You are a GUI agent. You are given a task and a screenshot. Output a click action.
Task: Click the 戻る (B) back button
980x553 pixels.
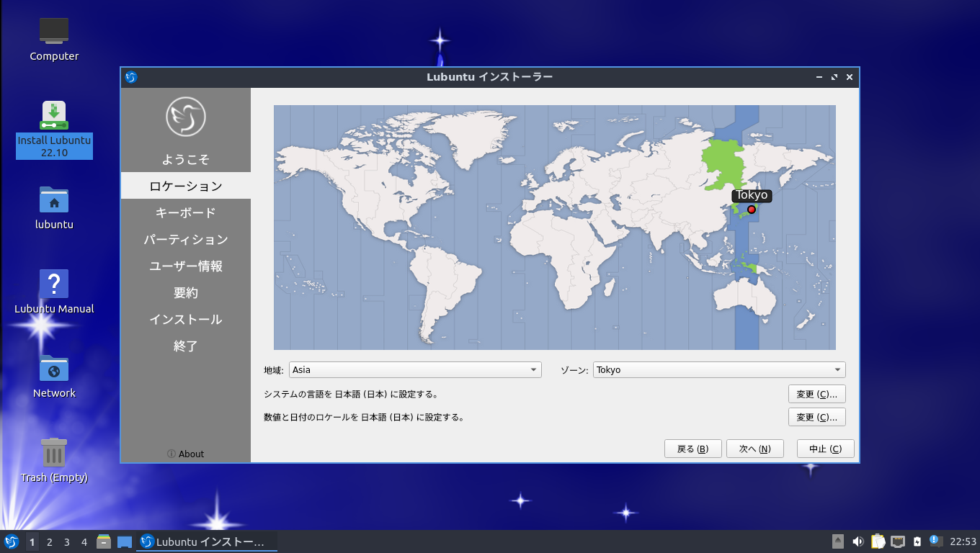click(x=692, y=449)
